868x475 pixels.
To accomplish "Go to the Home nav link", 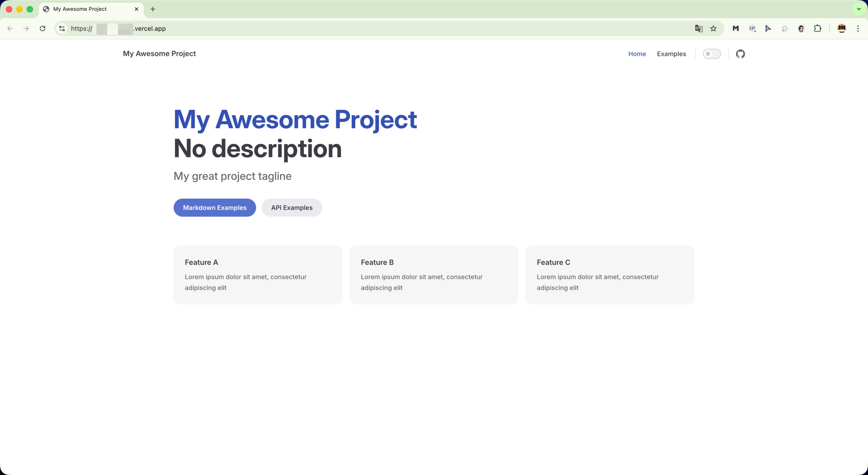I will [637, 54].
